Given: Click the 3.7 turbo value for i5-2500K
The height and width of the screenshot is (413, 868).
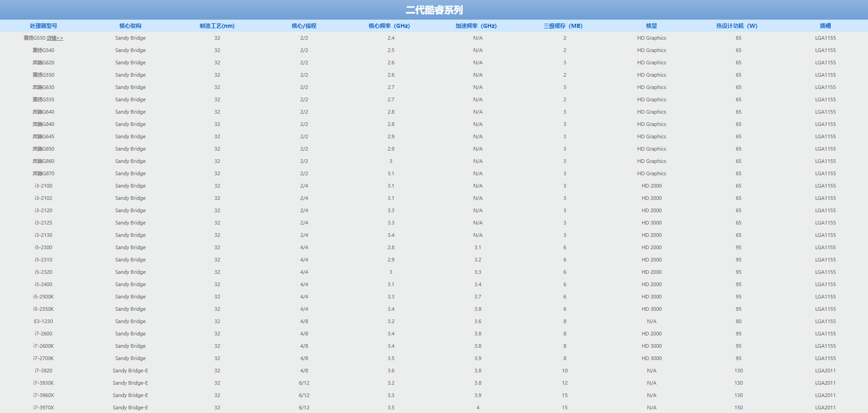Looking at the screenshot, I should click(478, 297).
